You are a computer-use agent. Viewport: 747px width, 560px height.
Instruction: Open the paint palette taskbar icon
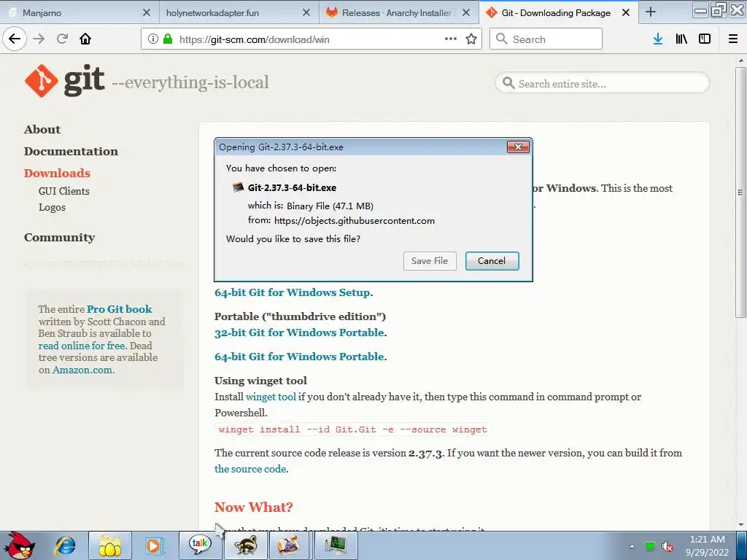(x=289, y=545)
